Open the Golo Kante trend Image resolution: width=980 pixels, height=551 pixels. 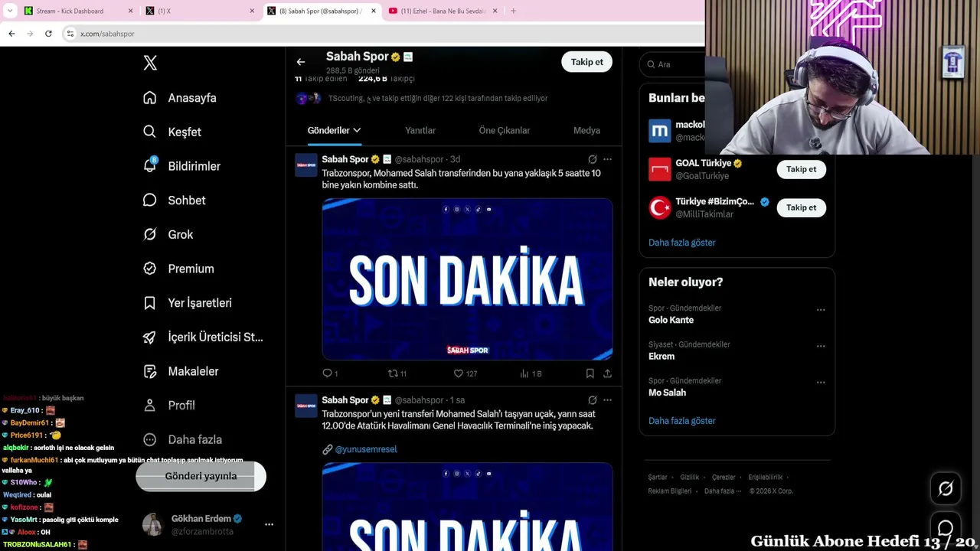coord(671,320)
